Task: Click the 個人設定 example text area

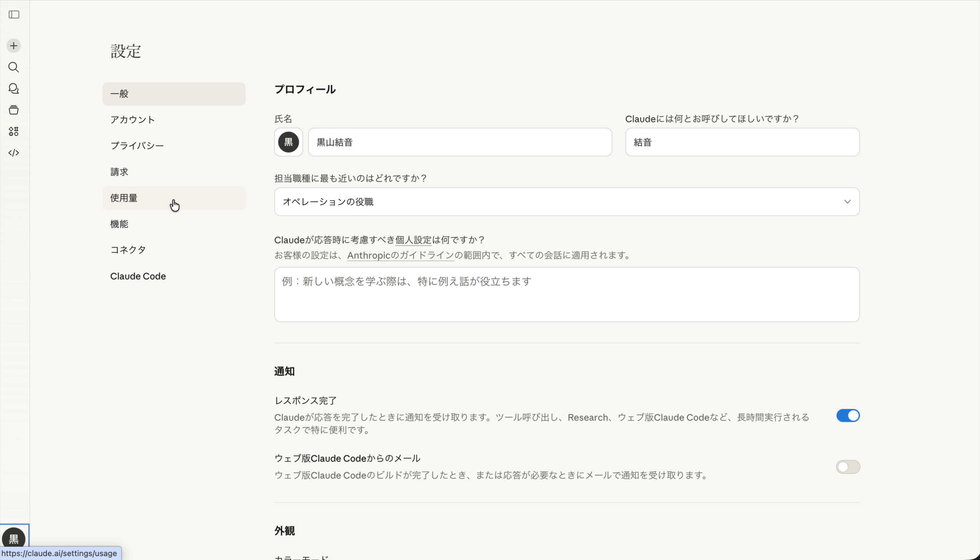Action: pos(566,294)
